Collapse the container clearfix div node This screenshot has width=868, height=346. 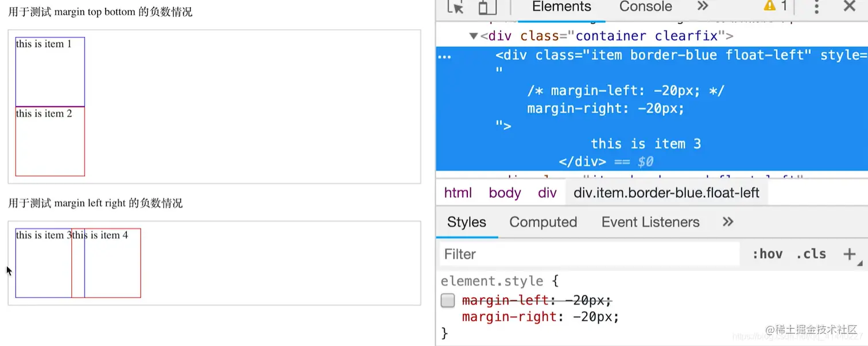tap(474, 36)
